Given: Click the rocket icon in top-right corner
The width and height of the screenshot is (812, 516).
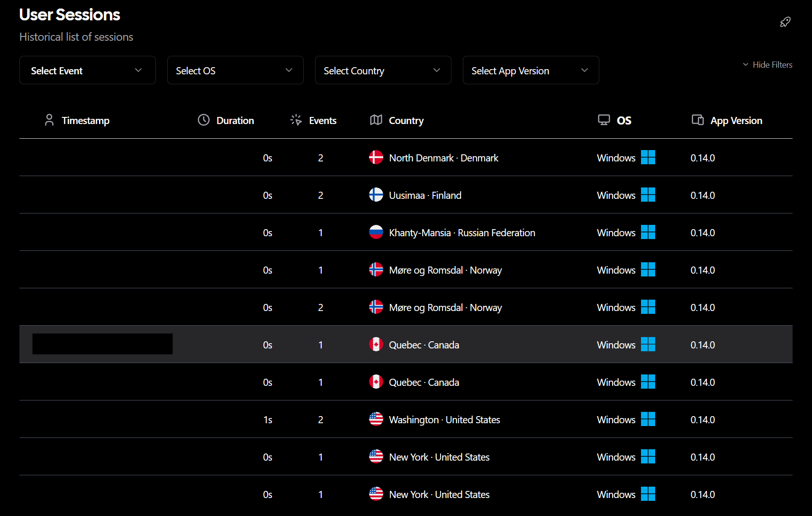Looking at the screenshot, I should click(785, 22).
